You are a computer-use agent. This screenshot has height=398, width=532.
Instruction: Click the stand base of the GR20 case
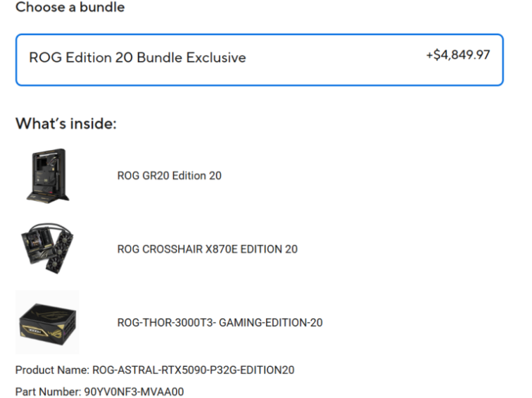coord(48,198)
